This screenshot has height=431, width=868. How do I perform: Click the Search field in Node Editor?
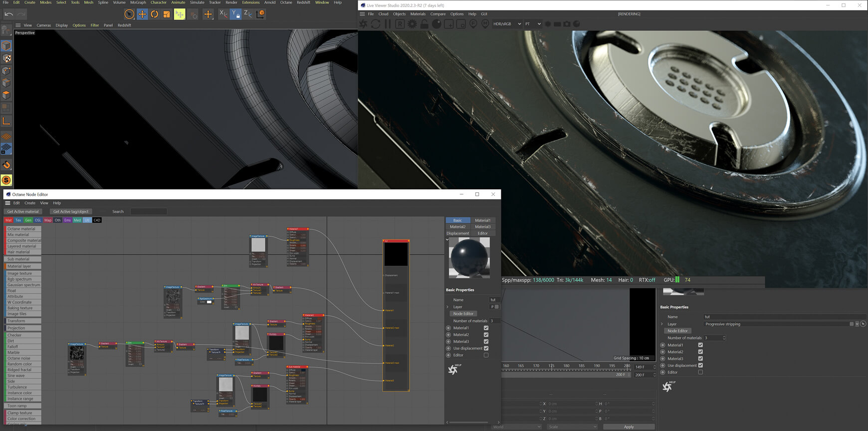149,211
